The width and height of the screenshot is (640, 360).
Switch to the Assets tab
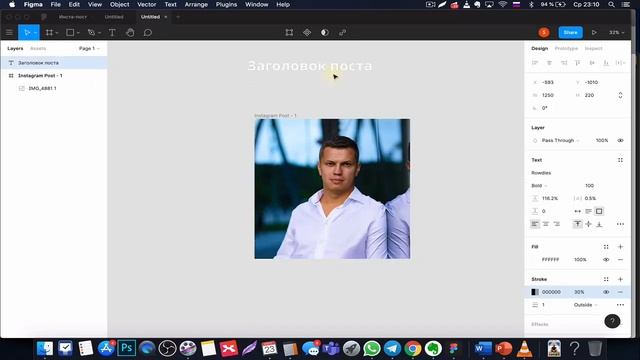pos(38,49)
